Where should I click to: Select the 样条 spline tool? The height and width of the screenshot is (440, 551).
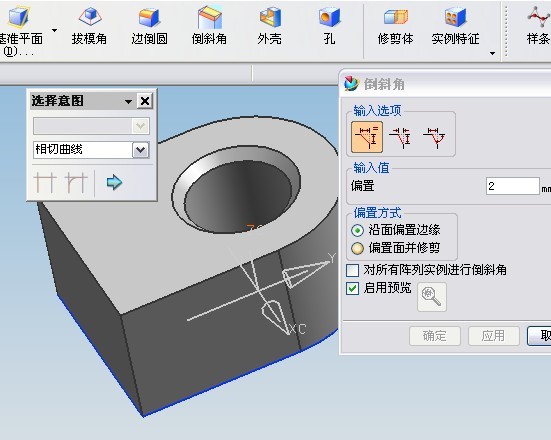pos(538,27)
